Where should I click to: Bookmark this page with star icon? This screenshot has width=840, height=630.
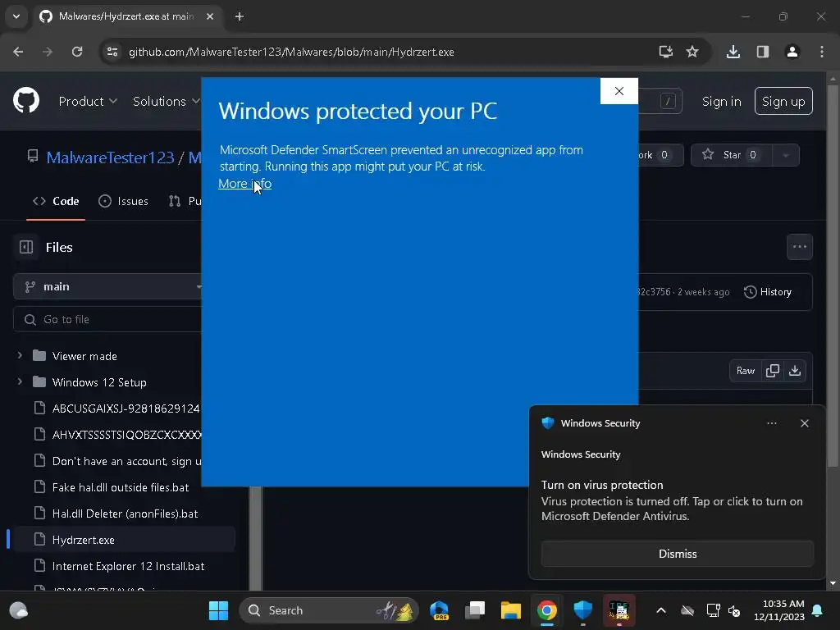pos(692,52)
